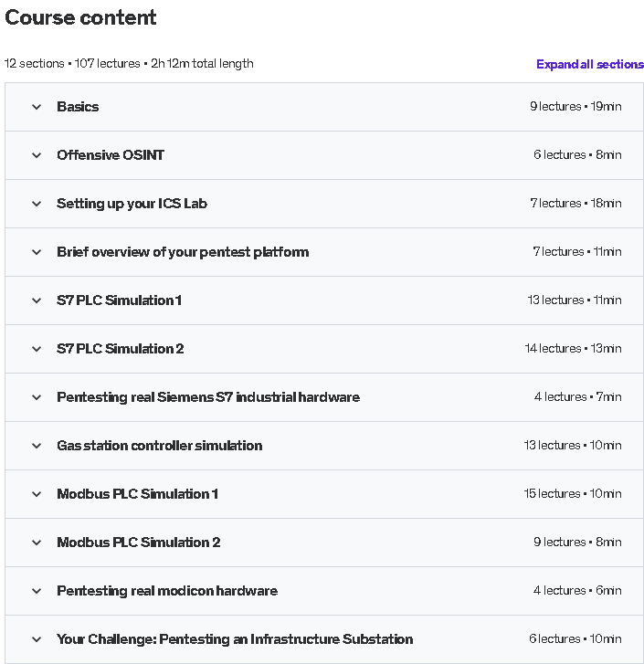The image size is (644, 664).
Task: Open Gas station controller simulation heading
Action: pos(159,446)
